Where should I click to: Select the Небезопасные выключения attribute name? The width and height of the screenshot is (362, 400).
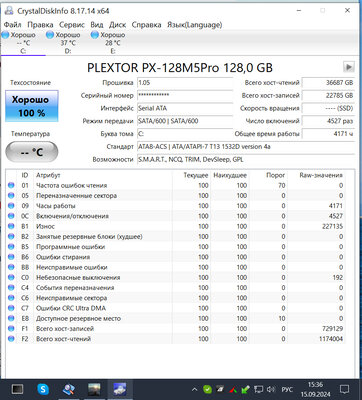pos(78,277)
